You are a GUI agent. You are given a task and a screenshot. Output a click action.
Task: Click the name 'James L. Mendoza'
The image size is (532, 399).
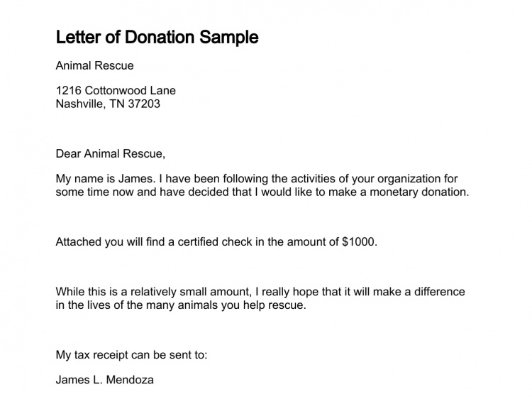[x=105, y=380]
